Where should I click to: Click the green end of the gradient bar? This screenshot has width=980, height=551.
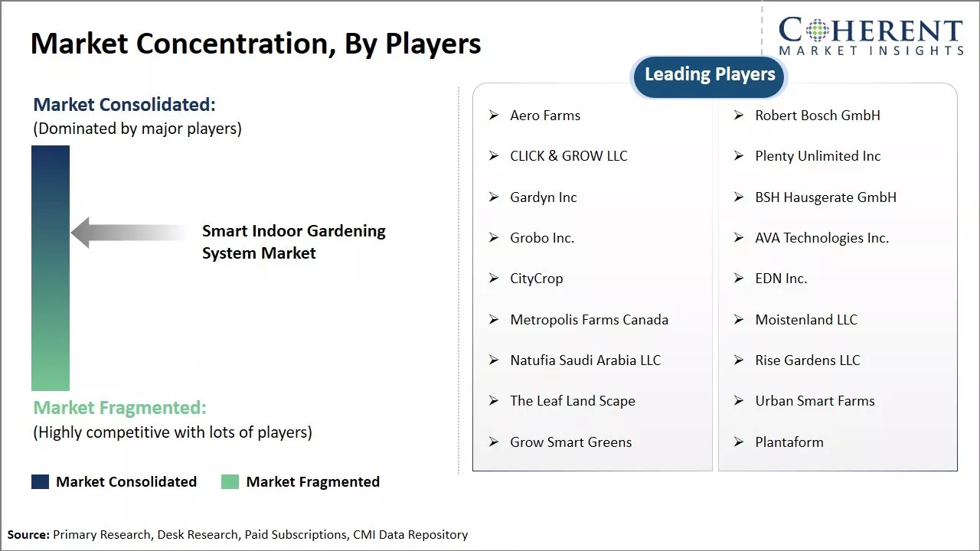(49, 375)
